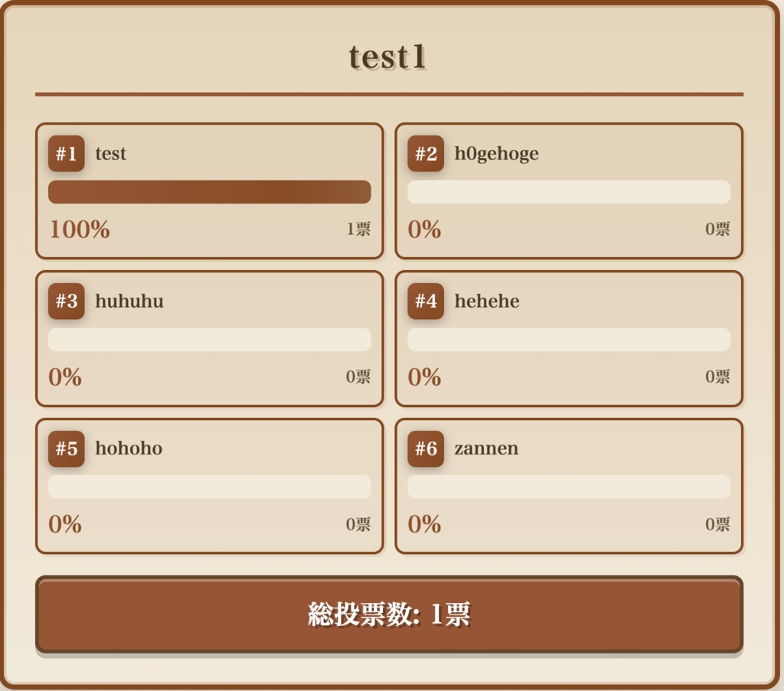Screen dimensions: 784x691
Task: Click the #3 badge icon
Action: (x=66, y=301)
